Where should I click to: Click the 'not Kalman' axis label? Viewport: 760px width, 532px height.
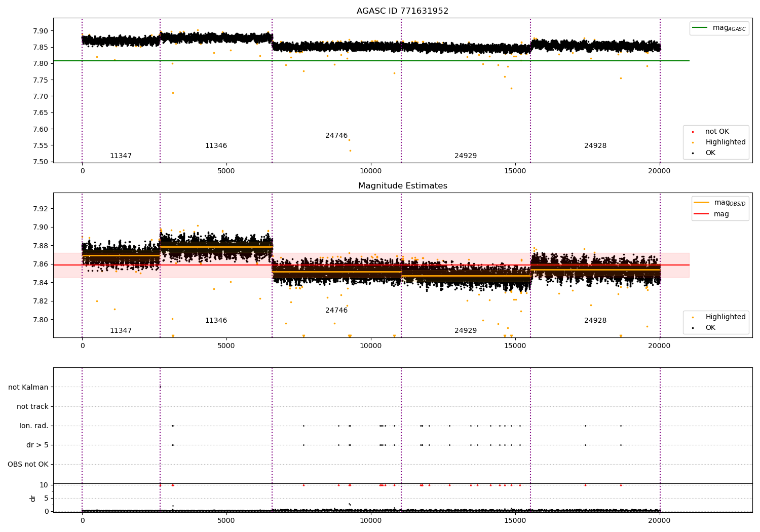pos(28,388)
